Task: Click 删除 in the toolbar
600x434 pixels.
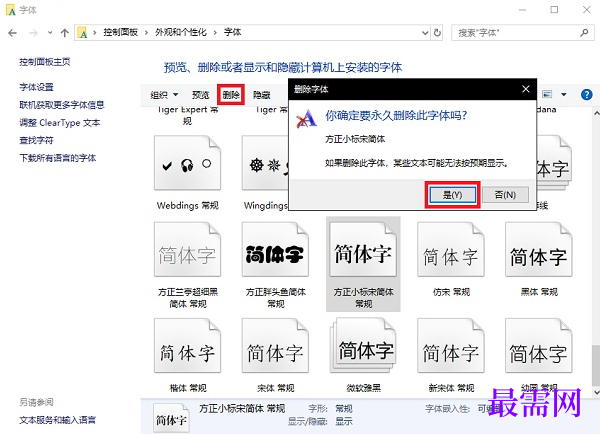Action: [x=231, y=95]
